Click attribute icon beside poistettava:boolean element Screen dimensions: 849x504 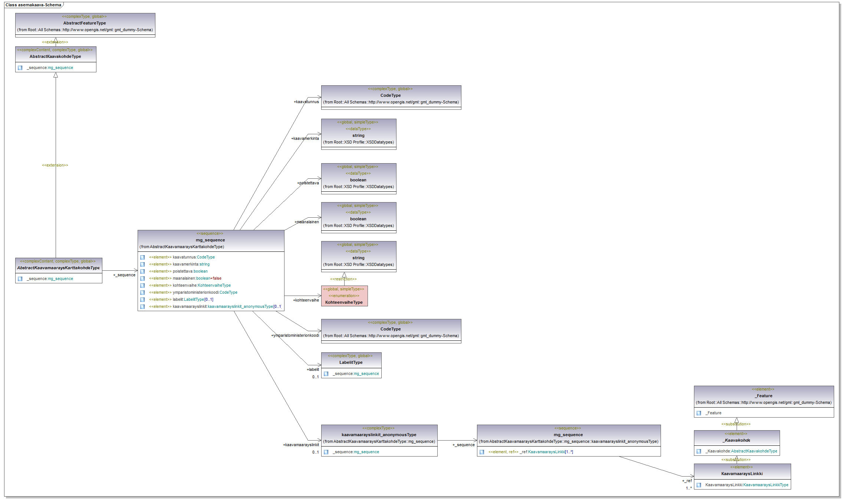142,271
